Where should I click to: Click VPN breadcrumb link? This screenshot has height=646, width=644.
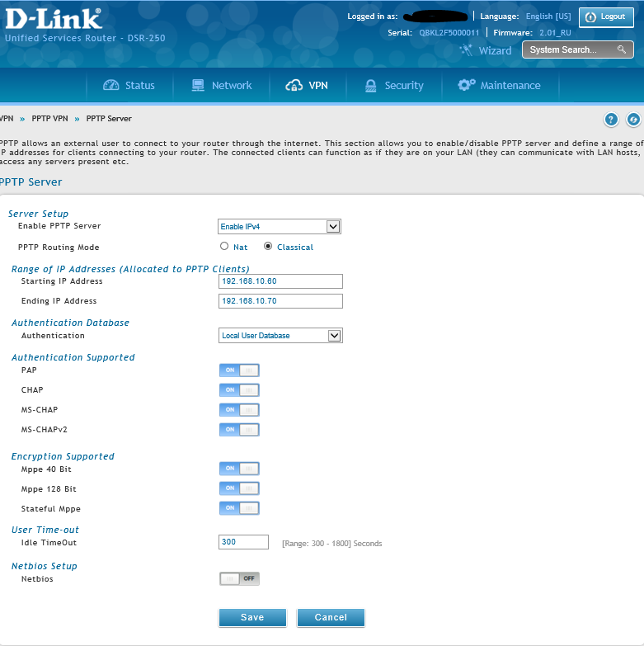(x=6, y=119)
